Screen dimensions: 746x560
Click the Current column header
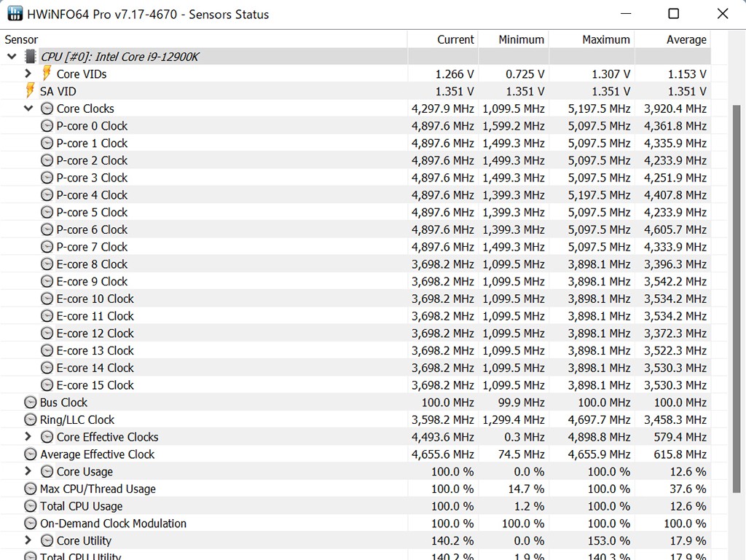[455, 40]
